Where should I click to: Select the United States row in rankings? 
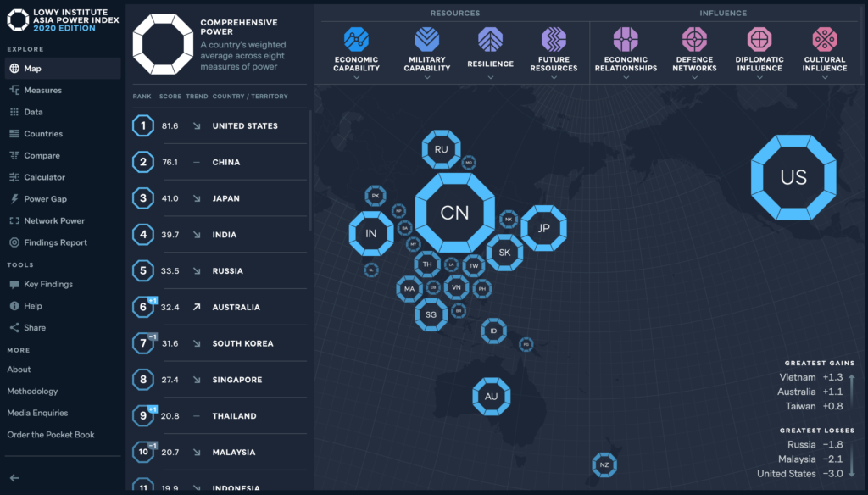(x=220, y=126)
